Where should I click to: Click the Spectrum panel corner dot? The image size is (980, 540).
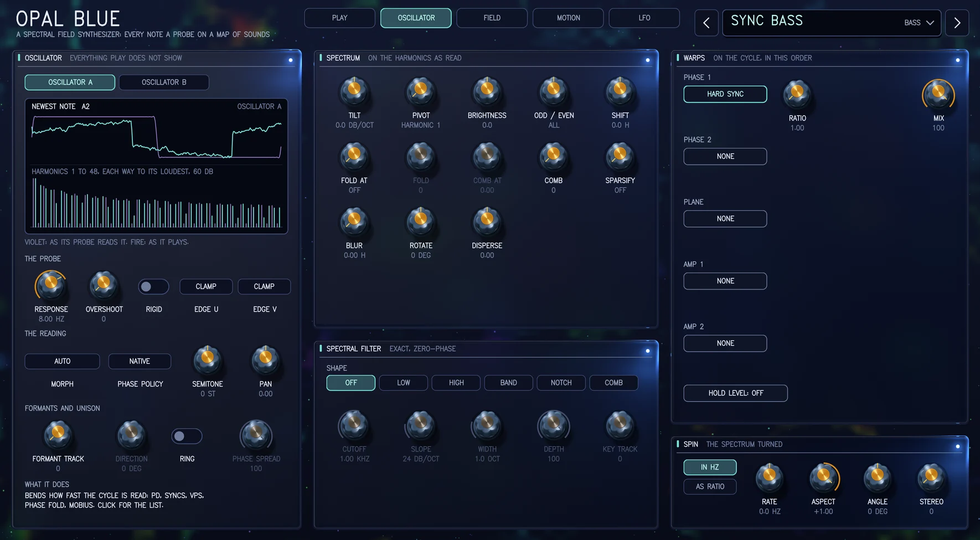647,60
